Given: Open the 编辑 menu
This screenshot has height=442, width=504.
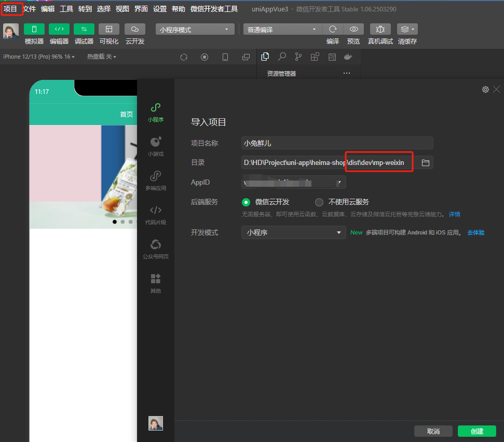Looking at the screenshot, I should click(48, 9).
